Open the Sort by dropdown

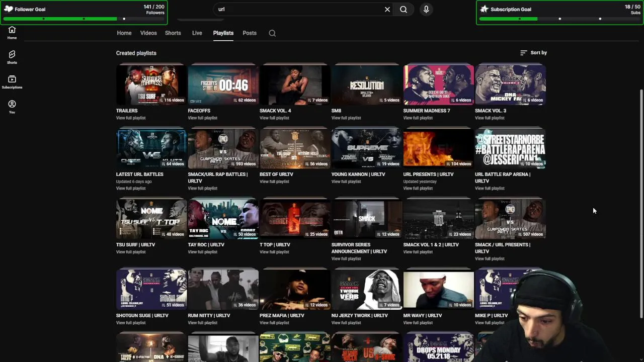click(x=533, y=53)
